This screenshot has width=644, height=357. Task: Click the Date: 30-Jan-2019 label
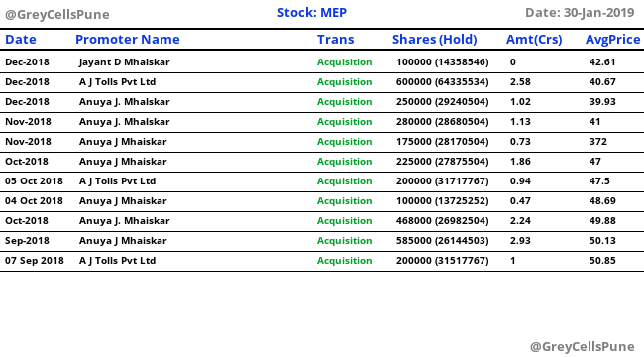tap(580, 13)
